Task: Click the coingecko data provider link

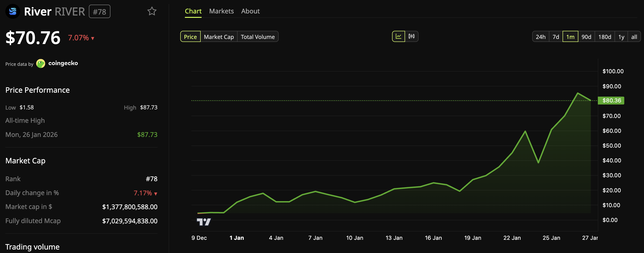Action: point(63,63)
